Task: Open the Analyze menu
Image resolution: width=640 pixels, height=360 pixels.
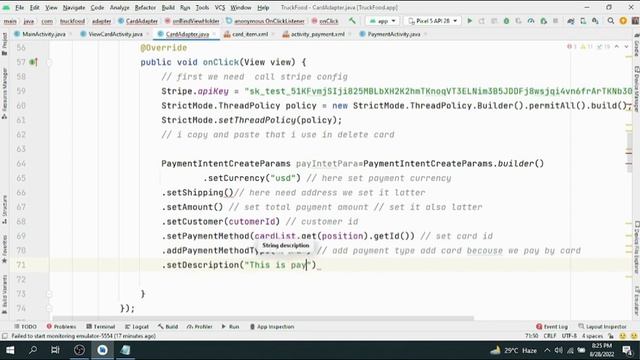Action: click(119, 7)
